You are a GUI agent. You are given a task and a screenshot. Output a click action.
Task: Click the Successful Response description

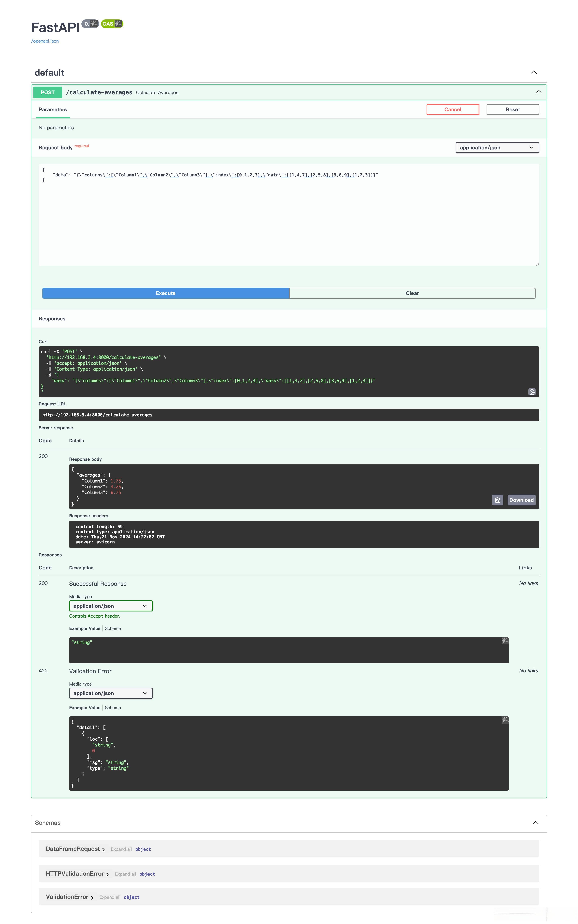click(98, 584)
